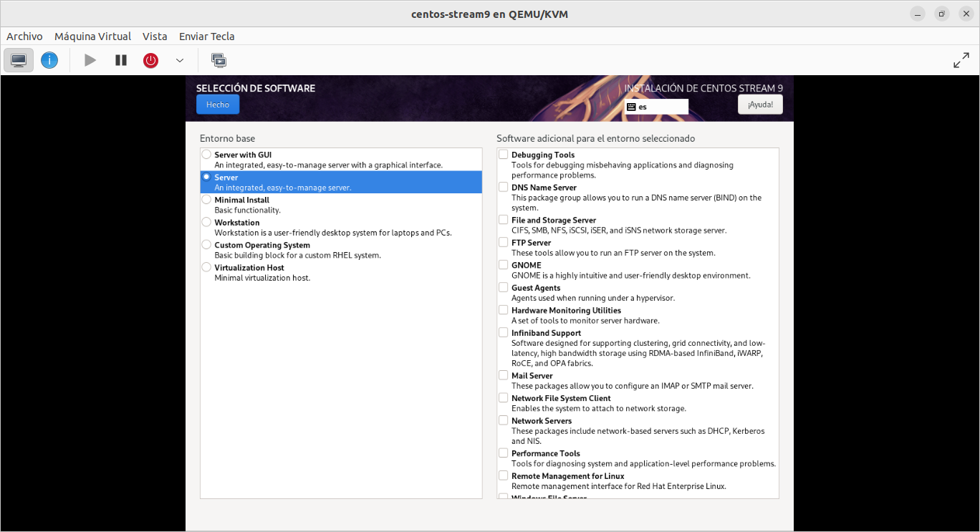Click the 'SELECCIÓN DE SOFTWARE' title
Screen dimensions: 980x532
256,88
